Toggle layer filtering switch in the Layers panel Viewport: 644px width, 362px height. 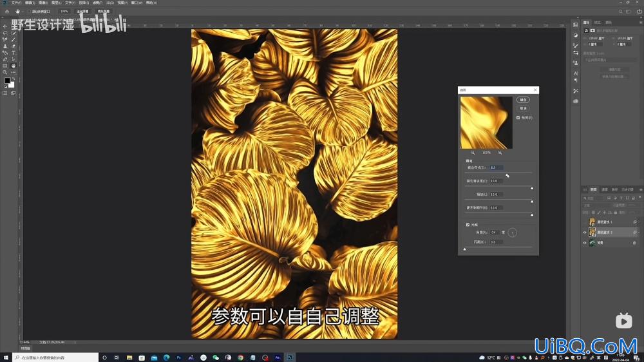pyautogui.click(x=639, y=198)
